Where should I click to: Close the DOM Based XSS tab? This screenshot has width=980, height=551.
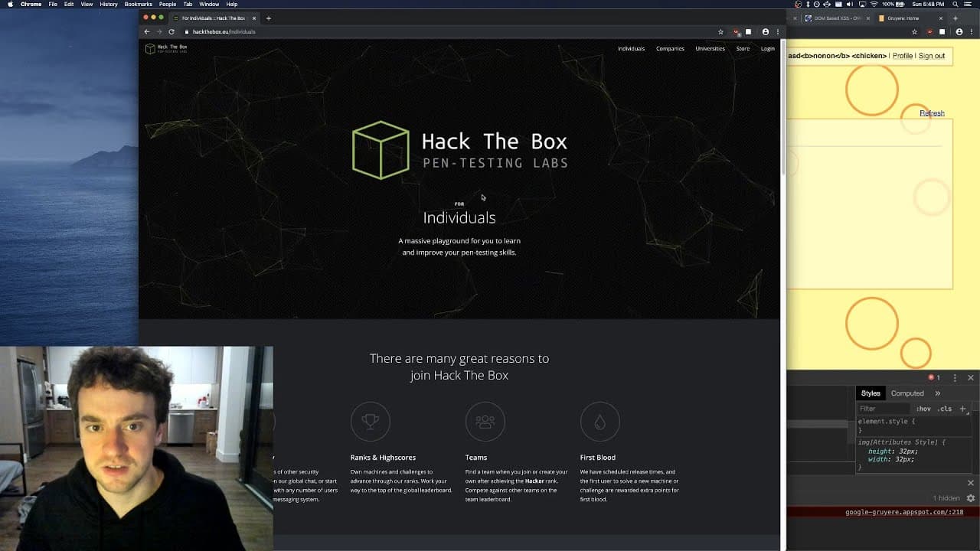click(x=867, y=18)
